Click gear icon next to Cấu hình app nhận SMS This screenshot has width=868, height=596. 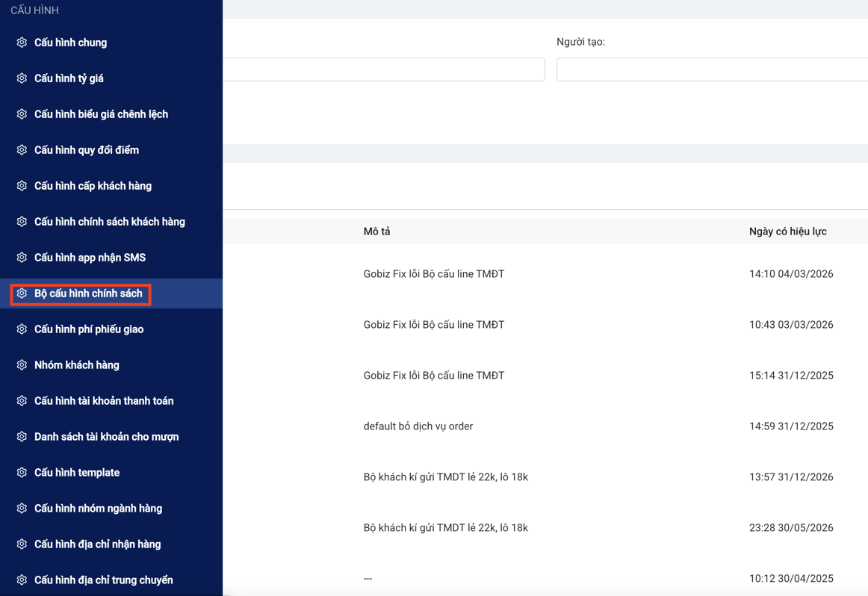click(x=22, y=258)
